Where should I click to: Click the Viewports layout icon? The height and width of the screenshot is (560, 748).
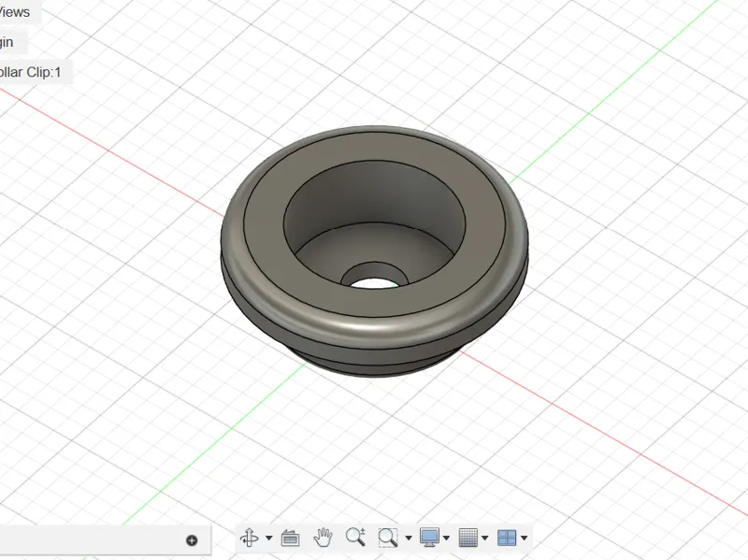[x=507, y=538]
